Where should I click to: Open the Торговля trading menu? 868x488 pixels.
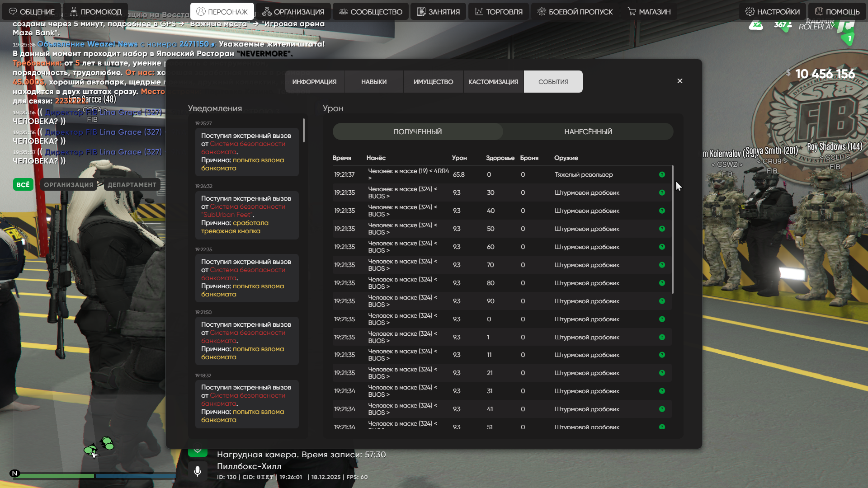tap(498, 12)
